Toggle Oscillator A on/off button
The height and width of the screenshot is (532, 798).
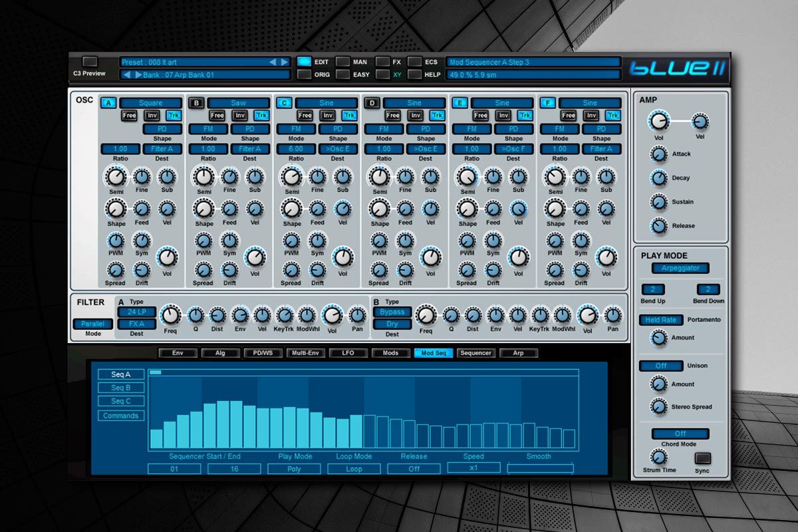[108, 102]
